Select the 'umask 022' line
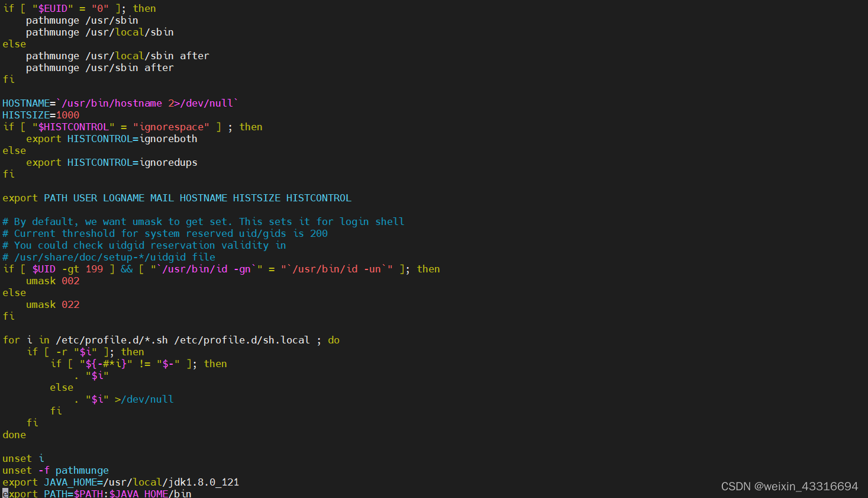Viewport: 868px width, 498px height. pyautogui.click(x=53, y=304)
